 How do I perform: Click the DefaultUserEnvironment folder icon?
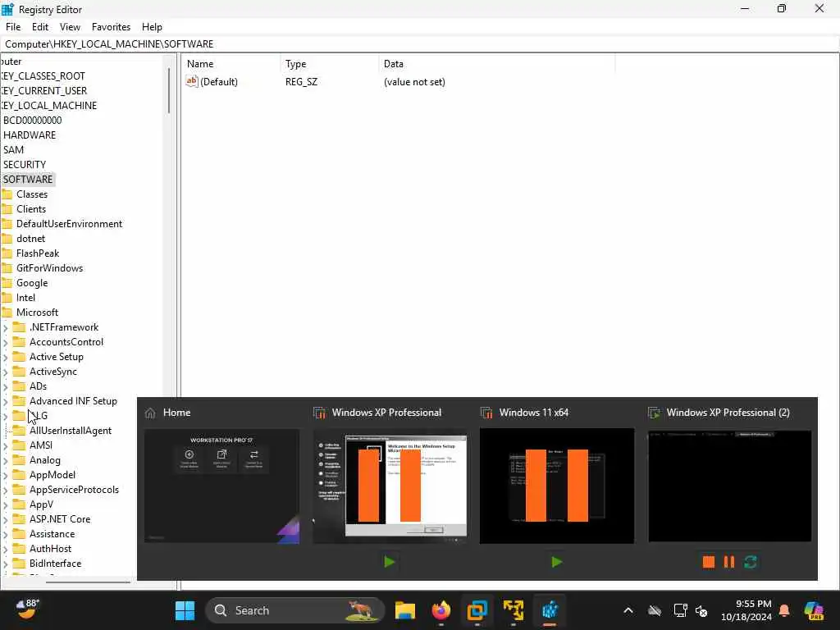[x=7, y=224]
